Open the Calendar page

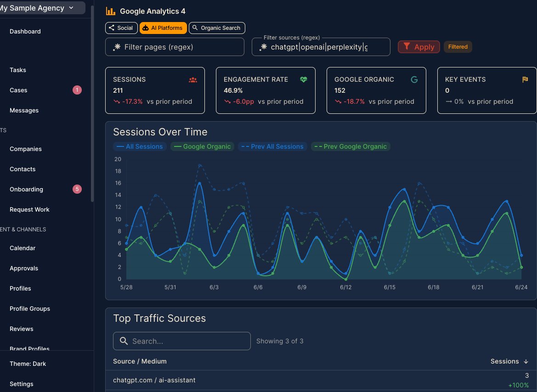tap(23, 248)
